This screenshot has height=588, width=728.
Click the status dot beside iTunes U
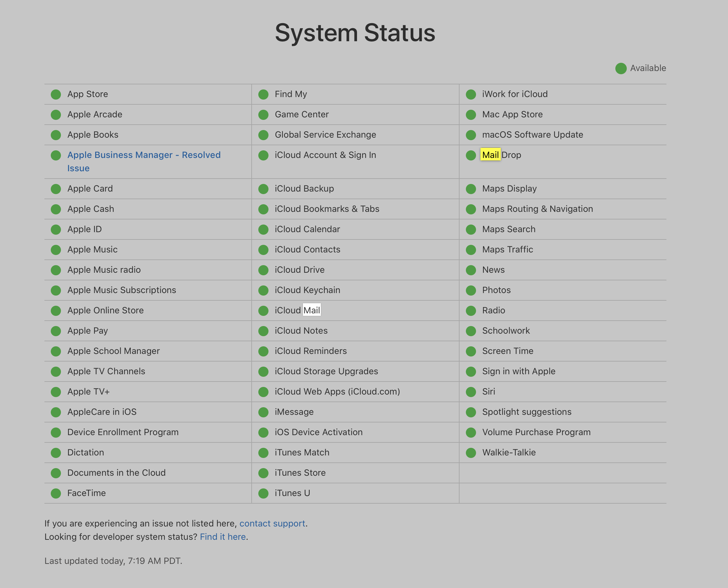(263, 493)
